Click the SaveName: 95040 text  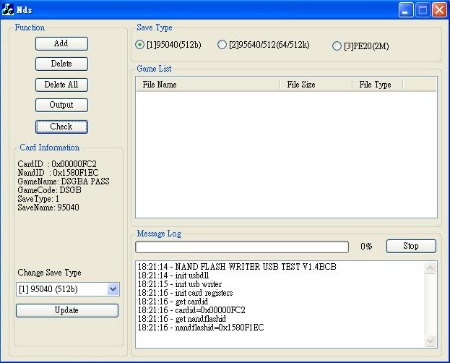48,207
